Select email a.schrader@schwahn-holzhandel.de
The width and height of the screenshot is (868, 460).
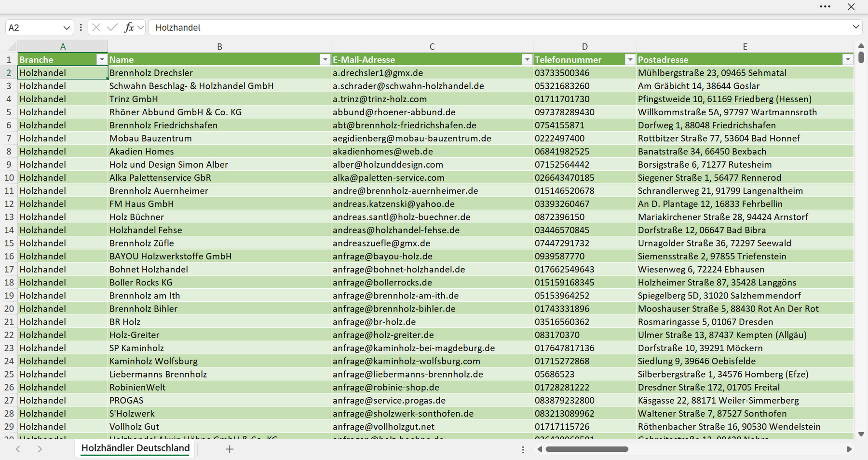[x=432, y=86]
